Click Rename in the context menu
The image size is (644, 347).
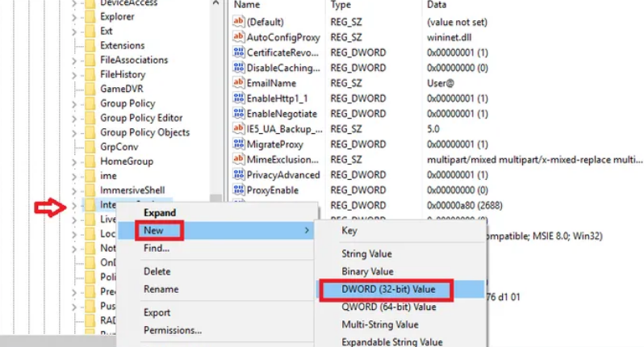[161, 289]
